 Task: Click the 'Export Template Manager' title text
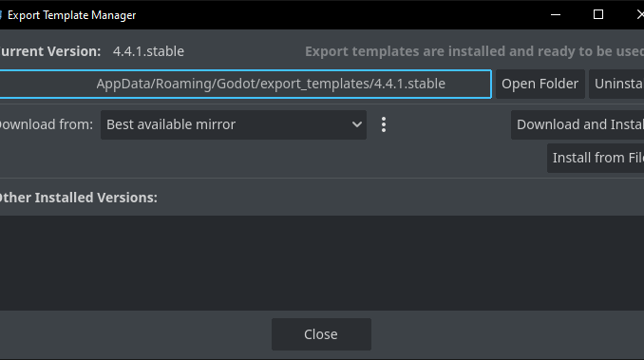pos(72,15)
